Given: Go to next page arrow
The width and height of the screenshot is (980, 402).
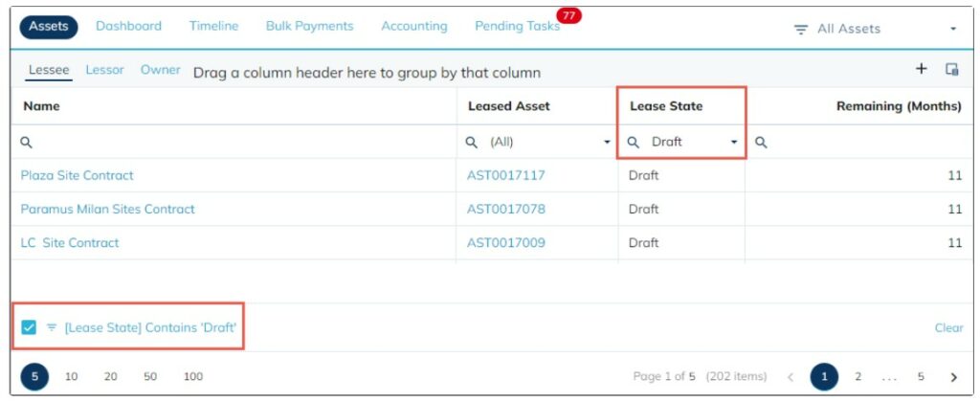Looking at the screenshot, I should pos(953,377).
